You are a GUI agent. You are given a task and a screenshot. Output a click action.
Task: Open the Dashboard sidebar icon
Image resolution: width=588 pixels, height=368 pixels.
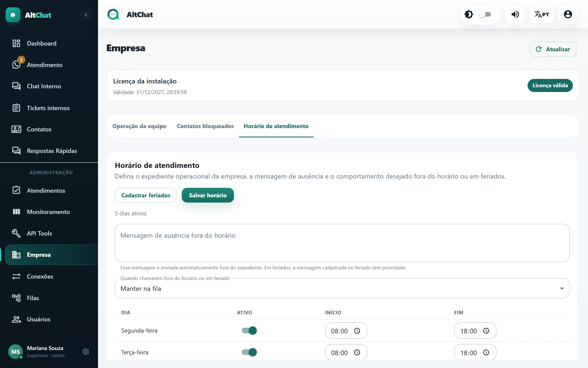tap(16, 43)
